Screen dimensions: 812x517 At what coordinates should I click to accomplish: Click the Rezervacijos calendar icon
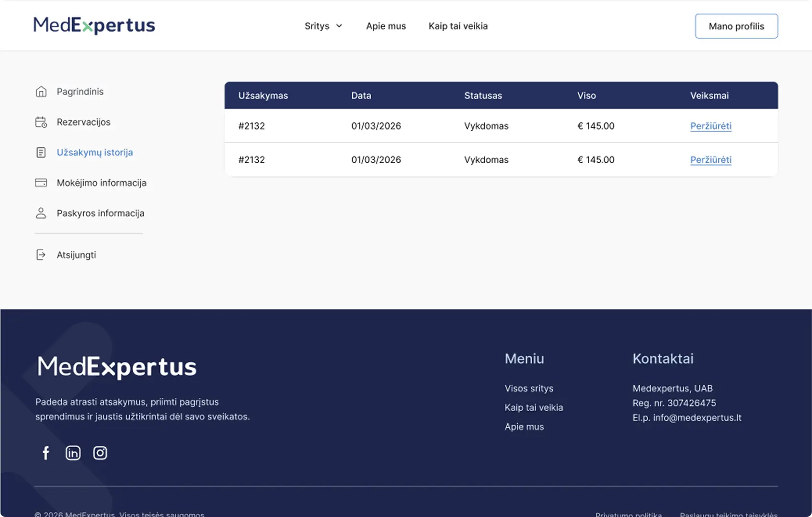(x=41, y=122)
